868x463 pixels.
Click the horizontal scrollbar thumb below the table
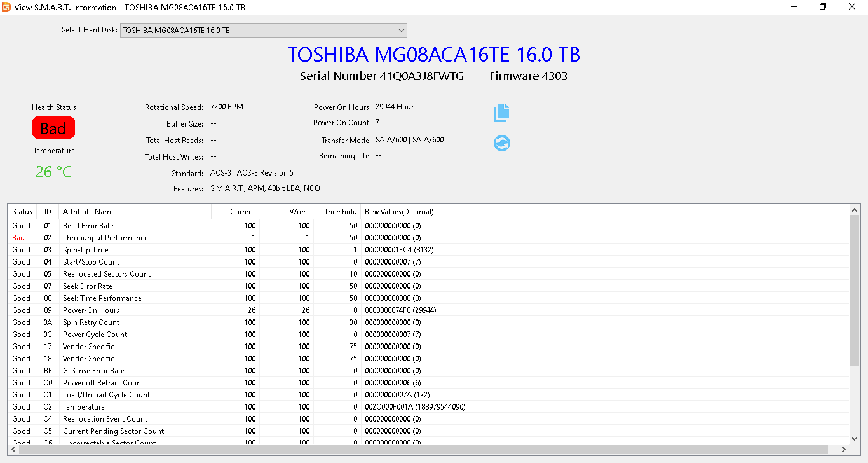click(423, 449)
